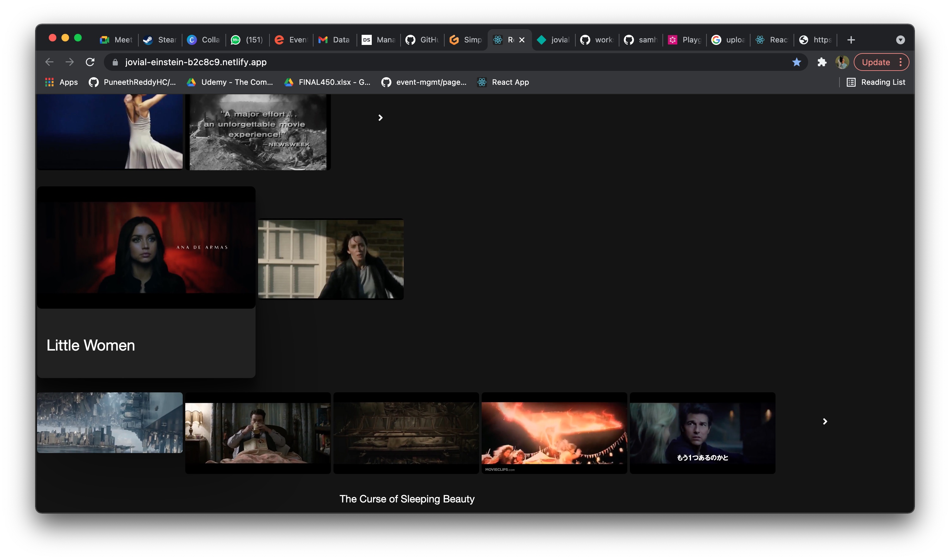
Task: Click the page reload icon
Action: (x=91, y=62)
